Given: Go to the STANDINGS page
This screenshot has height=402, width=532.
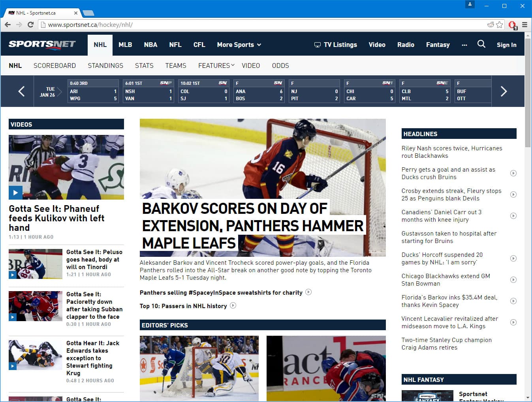Looking at the screenshot, I should (x=105, y=65).
